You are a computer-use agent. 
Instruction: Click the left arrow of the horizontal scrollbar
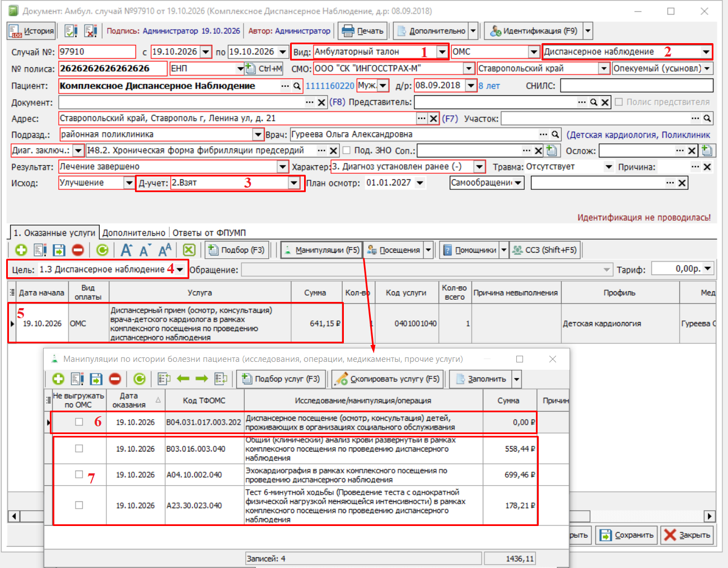[x=13, y=516]
